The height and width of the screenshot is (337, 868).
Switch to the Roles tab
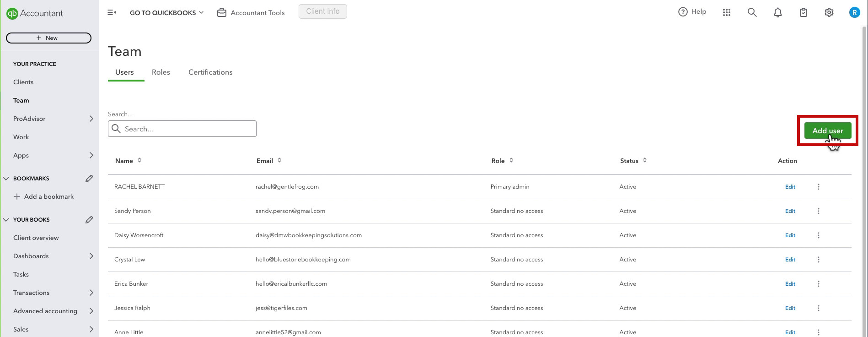[161, 72]
